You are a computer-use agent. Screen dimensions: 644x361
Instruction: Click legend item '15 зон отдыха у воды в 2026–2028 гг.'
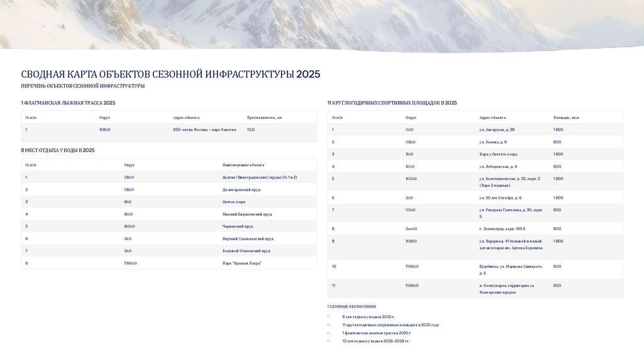[376, 341]
